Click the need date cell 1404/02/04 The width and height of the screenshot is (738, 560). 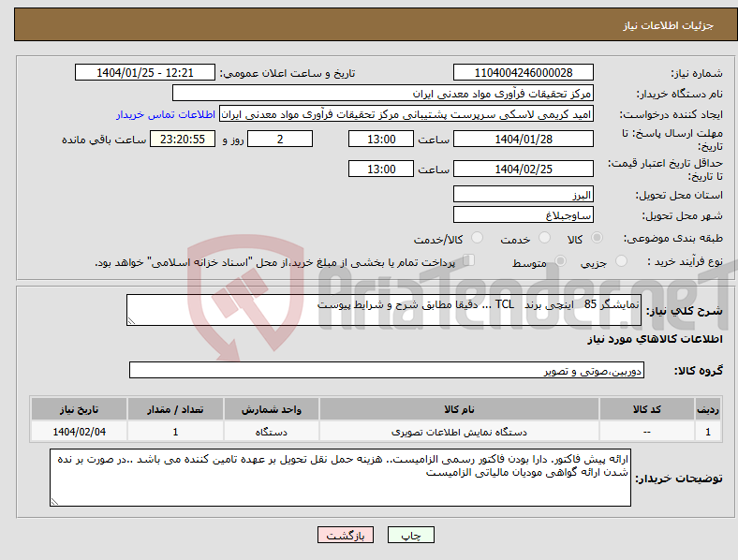tap(79, 432)
